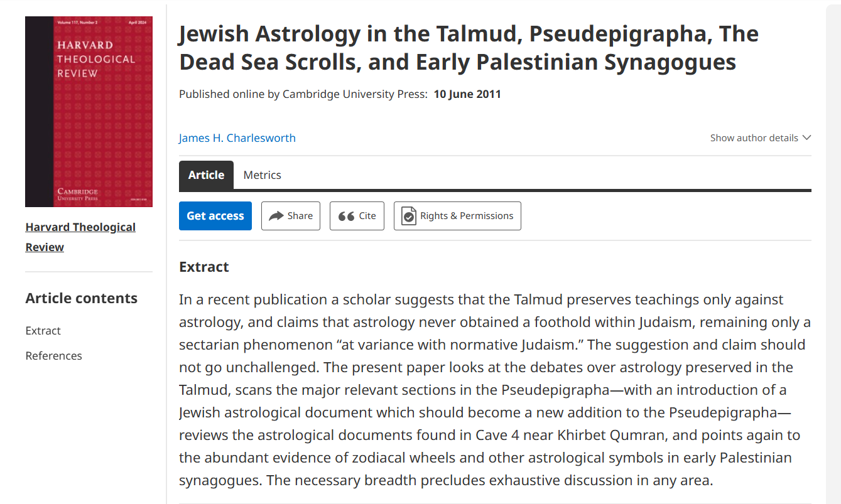Expand the Show author details chevron
Viewport: 841px width, 504px height.
point(806,138)
